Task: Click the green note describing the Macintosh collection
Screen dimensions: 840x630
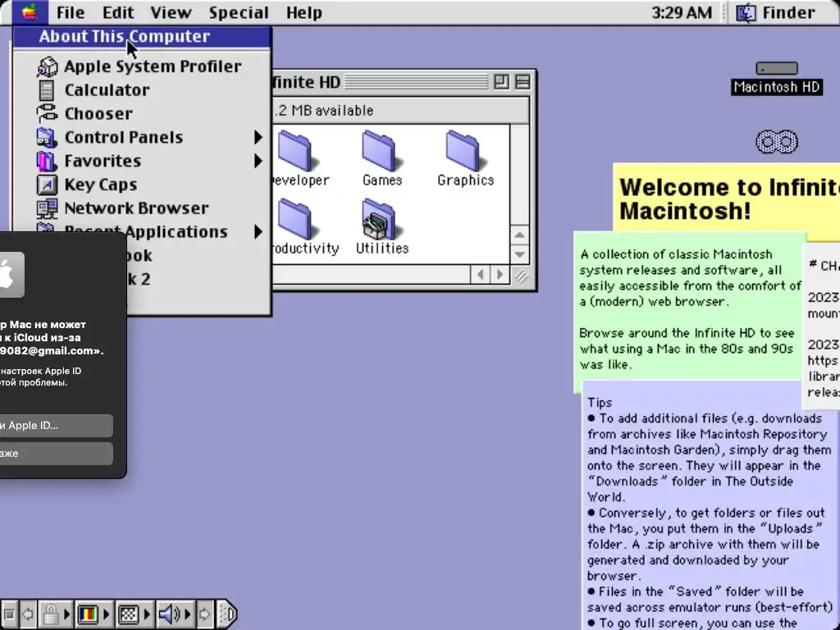Action: pos(688,309)
